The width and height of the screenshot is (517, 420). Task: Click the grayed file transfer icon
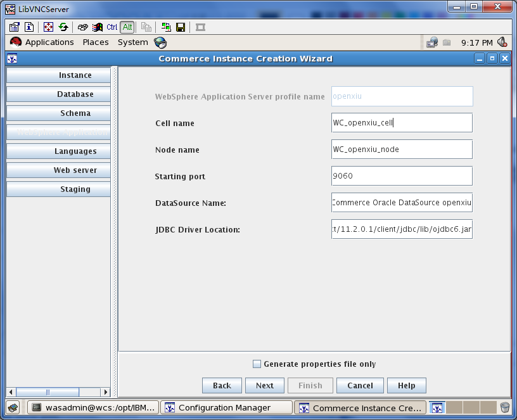coord(146,27)
